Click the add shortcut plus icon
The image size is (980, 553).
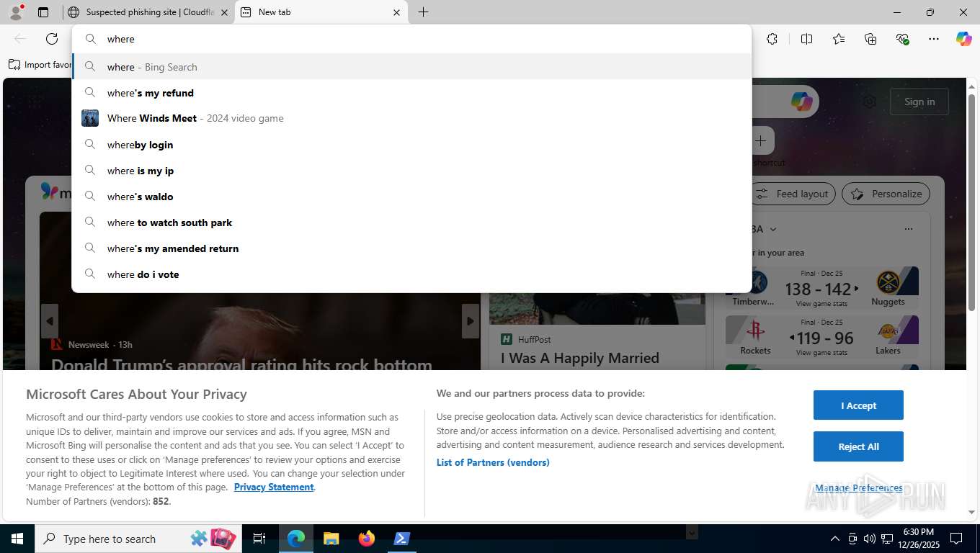pyautogui.click(x=761, y=140)
